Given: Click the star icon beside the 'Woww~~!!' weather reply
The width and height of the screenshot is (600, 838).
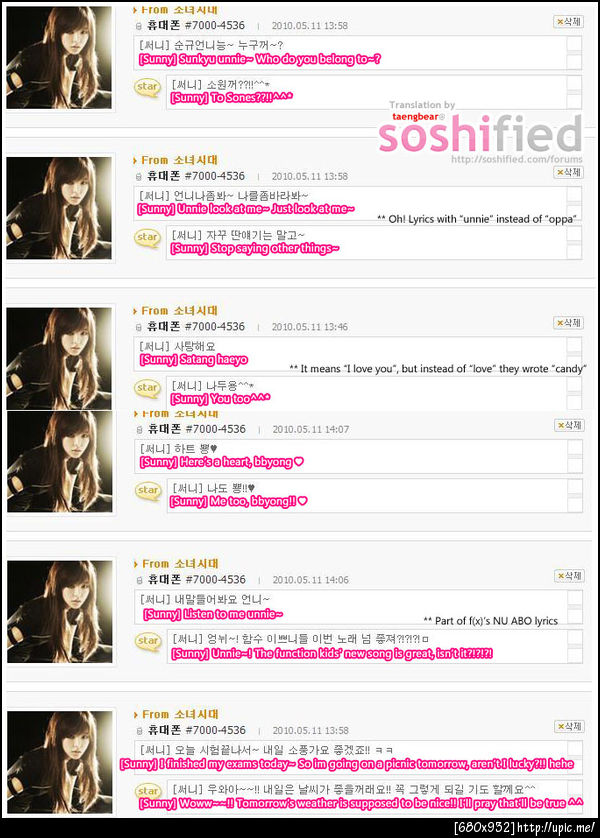Looking at the screenshot, I should tap(148, 792).
